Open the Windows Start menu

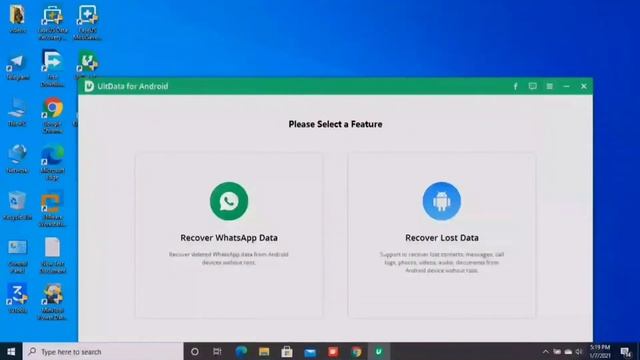tap(11, 351)
